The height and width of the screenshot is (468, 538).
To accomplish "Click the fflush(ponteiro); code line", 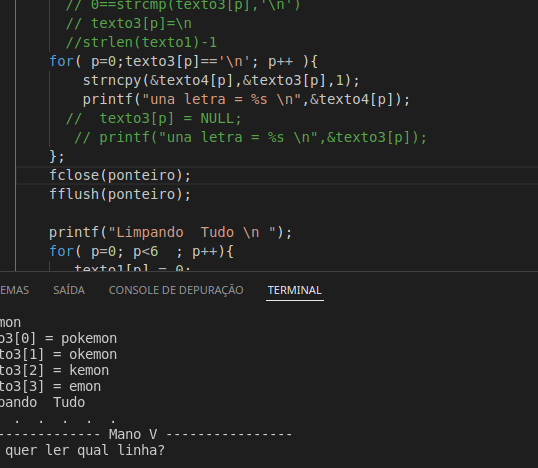I will (x=120, y=194).
